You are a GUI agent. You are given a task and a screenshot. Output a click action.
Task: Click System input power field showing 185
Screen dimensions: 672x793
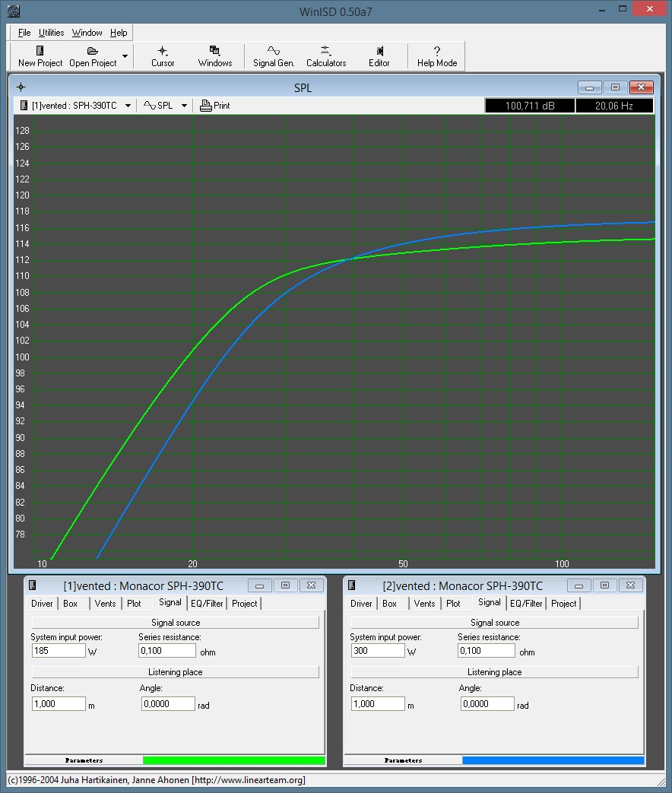pos(59,651)
